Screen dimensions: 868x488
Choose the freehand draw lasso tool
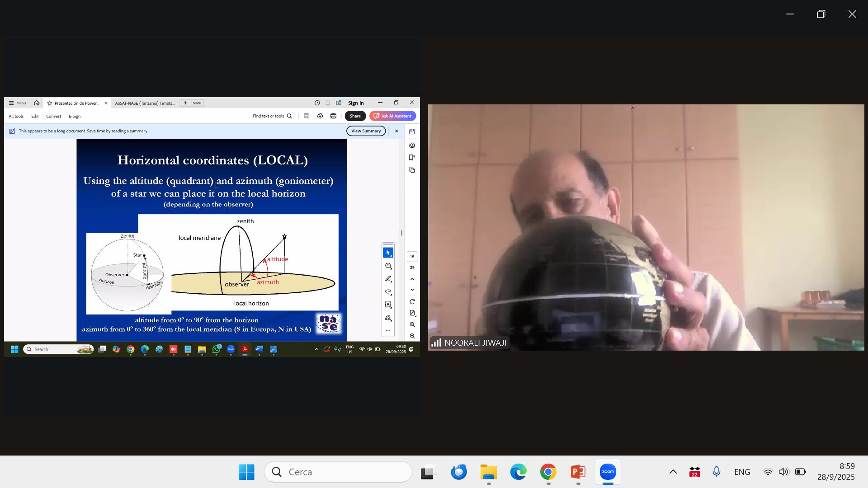[x=388, y=292]
